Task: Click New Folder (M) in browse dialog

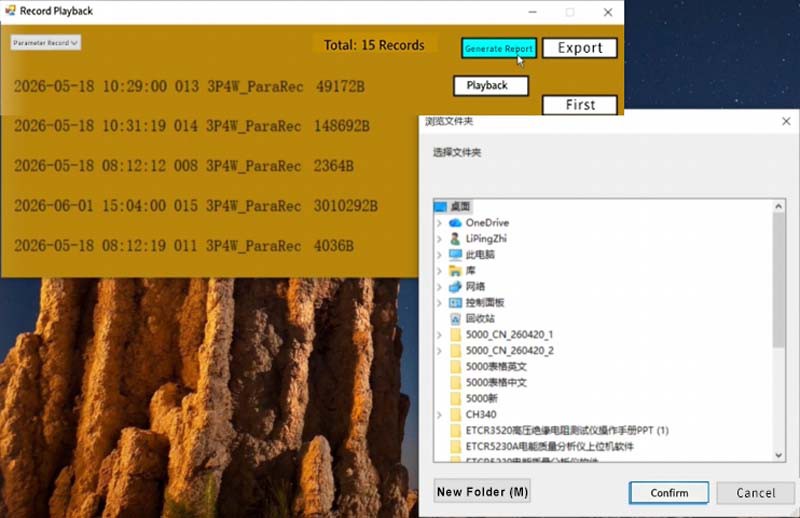Action: [x=482, y=491]
